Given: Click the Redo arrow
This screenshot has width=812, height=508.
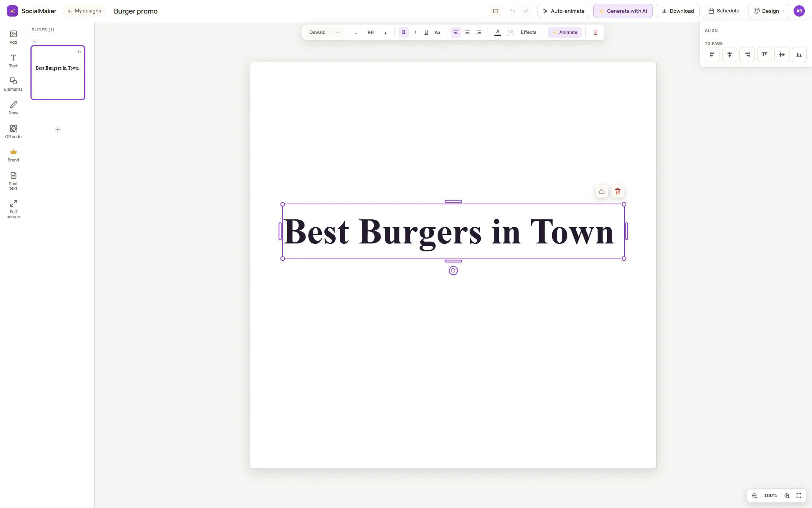Looking at the screenshot, I should click(526, 11).
